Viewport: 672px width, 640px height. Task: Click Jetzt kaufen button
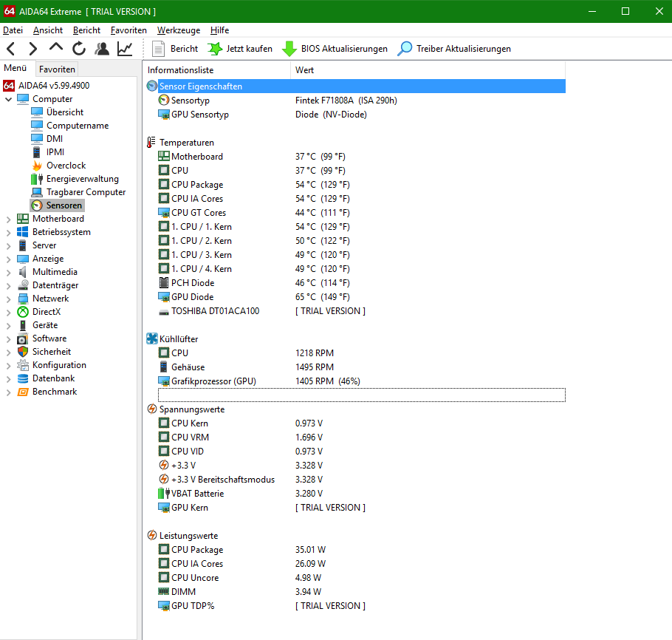[x=240, y=49]
